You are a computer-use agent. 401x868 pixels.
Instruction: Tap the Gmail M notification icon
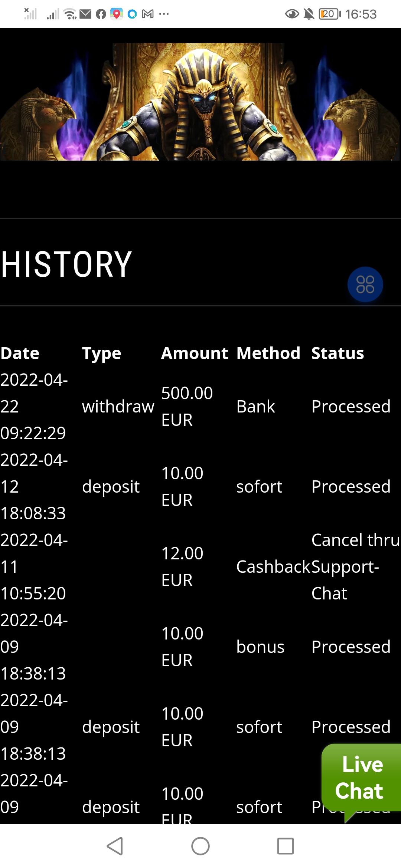[x=148, y=14]
